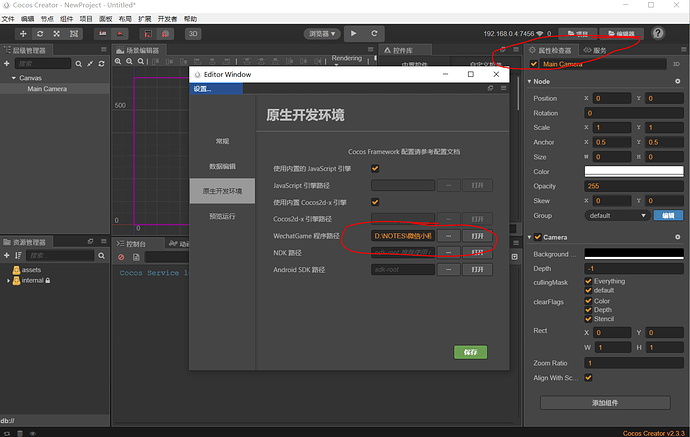
Task: Toggle 3D scene mode button
Action: click(x=193, y=34)
